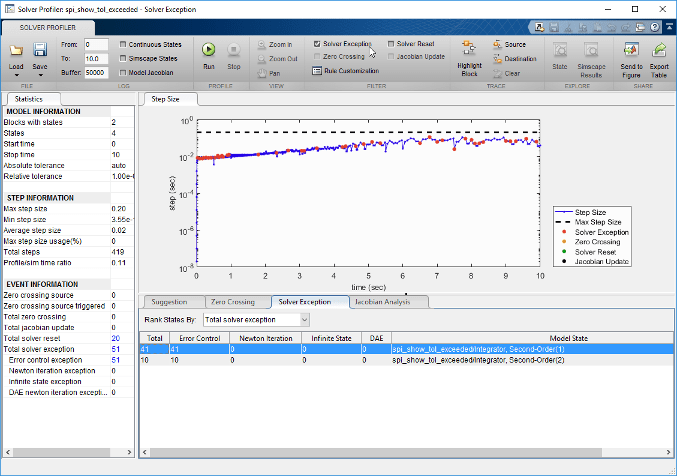Screen dimensions: 677x476
Task: Click the Buffer size input field
Action: (96, 73)
